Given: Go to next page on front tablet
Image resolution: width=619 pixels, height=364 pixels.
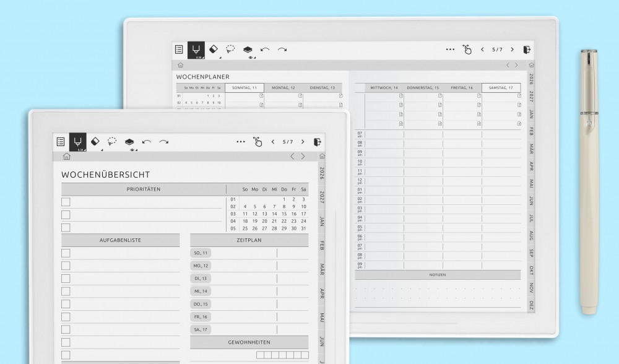Looking at the screenshot, I should point(303,142).
